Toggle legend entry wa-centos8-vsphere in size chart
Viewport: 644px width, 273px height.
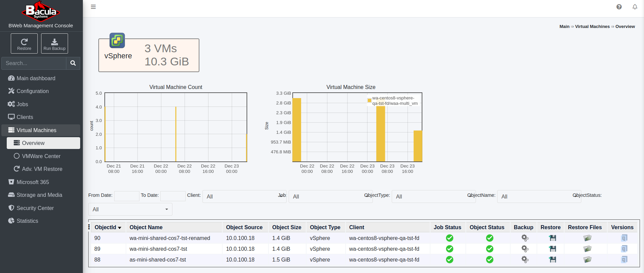tap(393, 100)
